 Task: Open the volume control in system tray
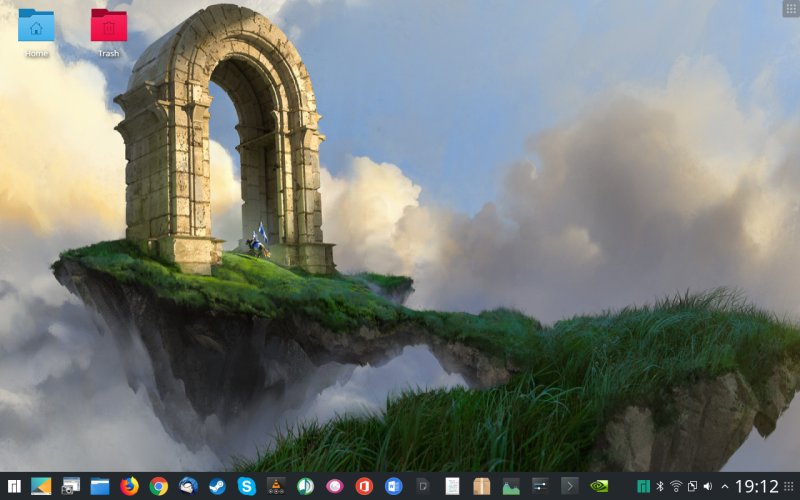pos(708,486)
